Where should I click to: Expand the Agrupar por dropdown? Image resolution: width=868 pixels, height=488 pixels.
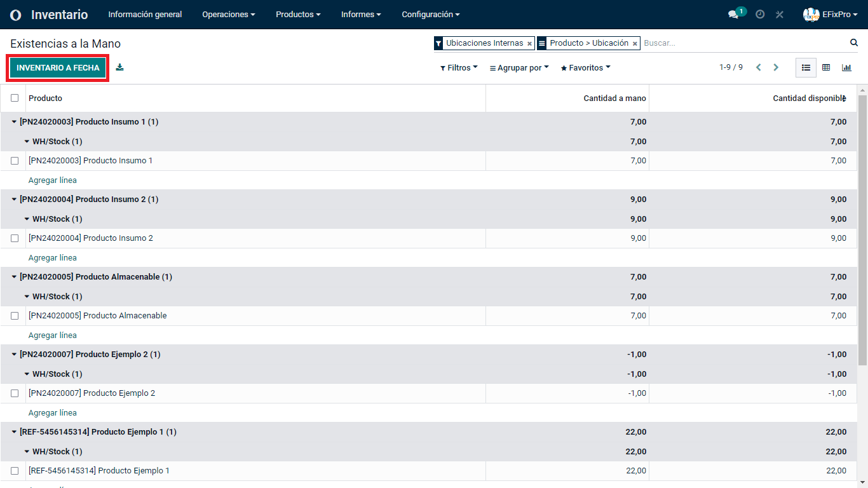[x=519, y=67]
